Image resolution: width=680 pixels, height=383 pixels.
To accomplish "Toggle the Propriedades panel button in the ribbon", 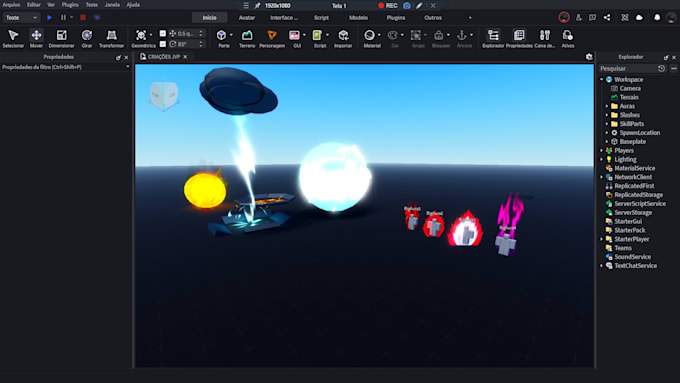I will click(519, 38).
